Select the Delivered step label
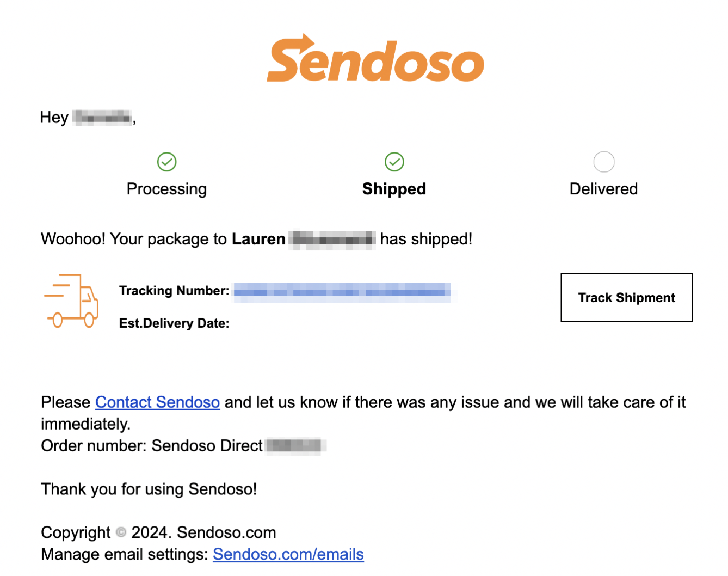Screen dimensions: 728x576 click(603, 189)
